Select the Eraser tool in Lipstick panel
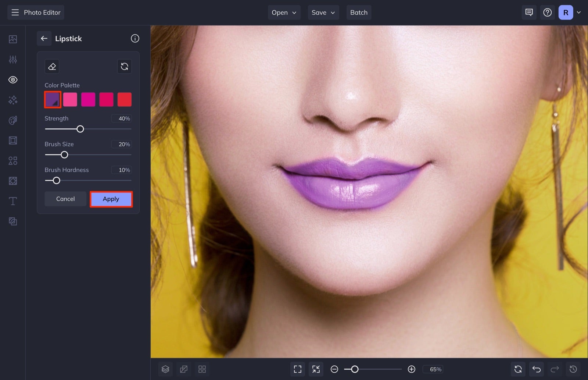Image resolution: width=588 pixels, height=380 pixels. 52,66
